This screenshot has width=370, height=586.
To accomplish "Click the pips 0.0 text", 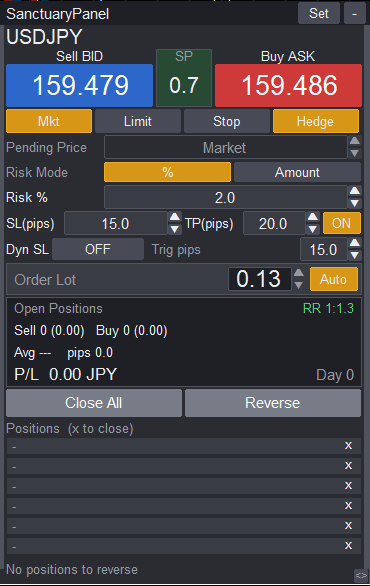I will pos(90,353).
